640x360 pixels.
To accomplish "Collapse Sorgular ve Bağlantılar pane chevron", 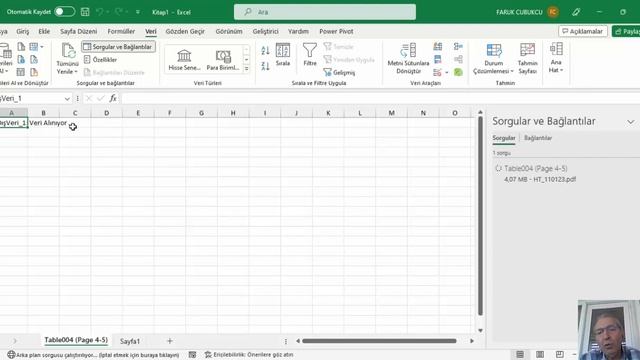I will tap(631, 122).
